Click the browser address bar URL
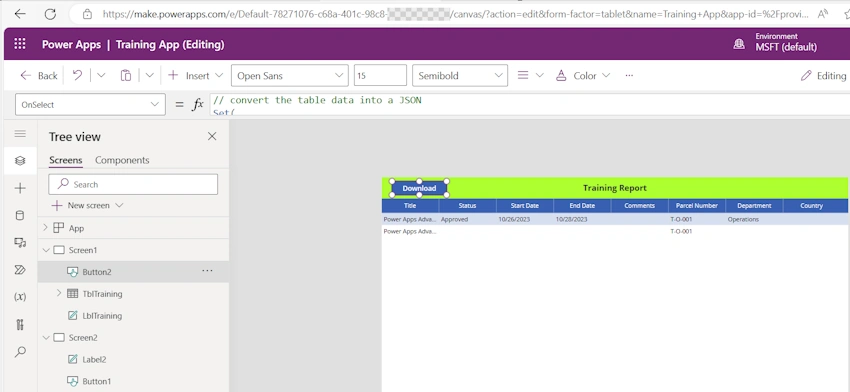This screenshot has height=392, width=850. (x=454, y=14)
